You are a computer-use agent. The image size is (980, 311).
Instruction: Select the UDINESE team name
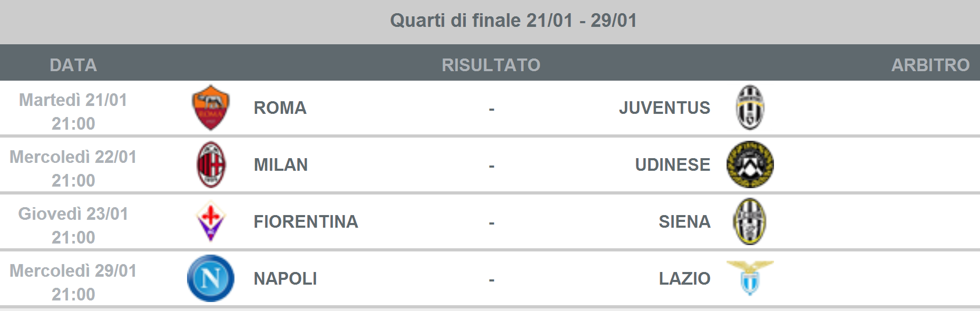pos(672,165)
